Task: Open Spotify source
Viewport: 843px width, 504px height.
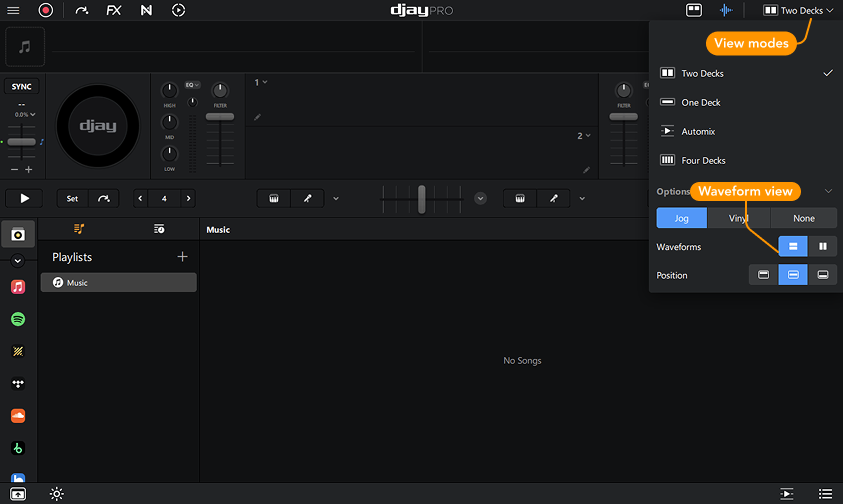Action: (18, 319)
